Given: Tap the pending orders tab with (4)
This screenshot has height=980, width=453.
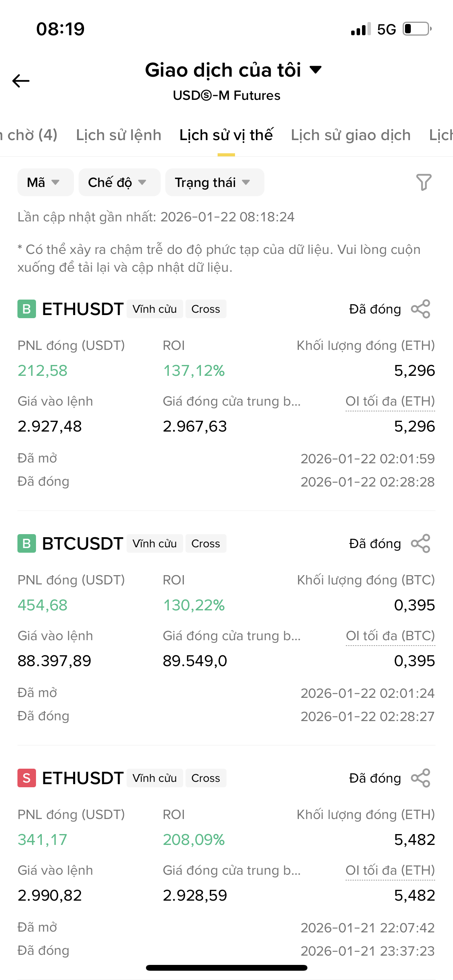Looking at the screenshot, I should (29, 135).
